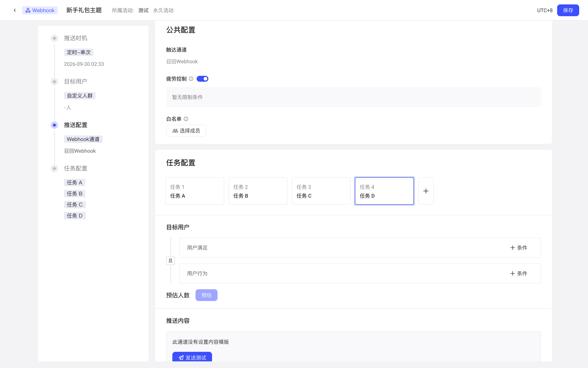Click 选择成员 to pick whitelist members
This screenshot has width=588, height=368.
[x=186, y=131]
